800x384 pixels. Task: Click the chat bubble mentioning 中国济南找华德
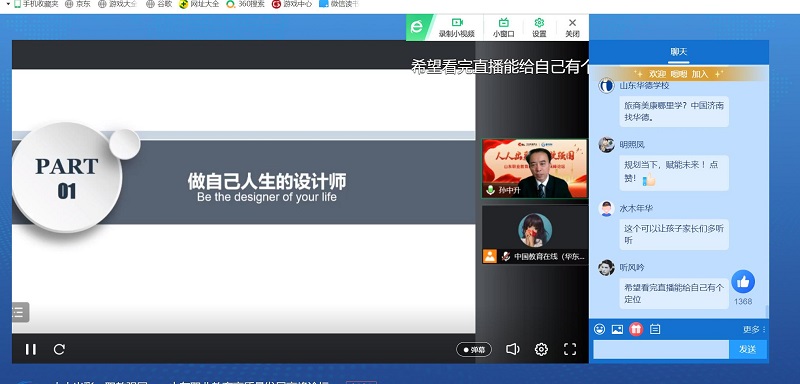tap(674, 111)
